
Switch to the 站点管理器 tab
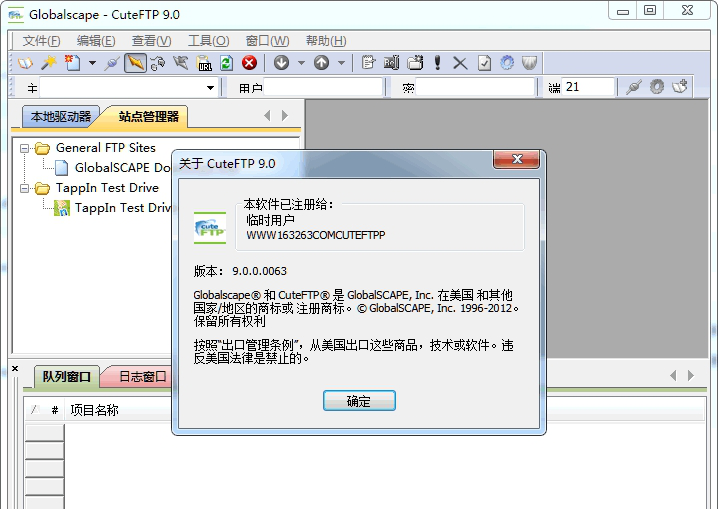point(148,116)
